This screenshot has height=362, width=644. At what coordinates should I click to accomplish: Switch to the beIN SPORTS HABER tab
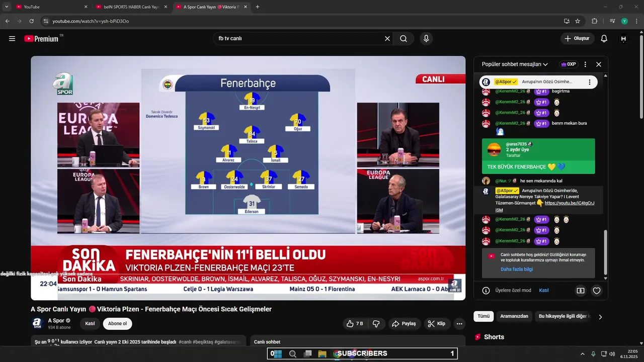(131, 7)
